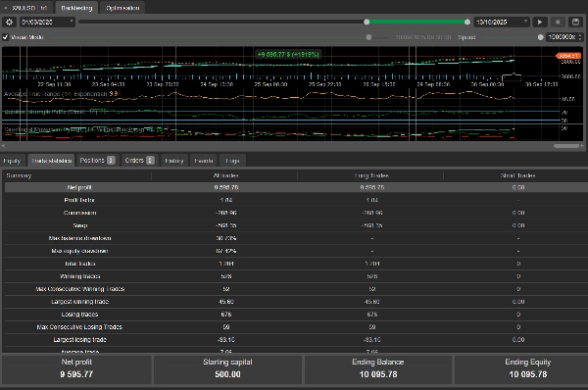Screen dimensions: 588x390
Task: Open the Orders tab
Action: (139, 161)
